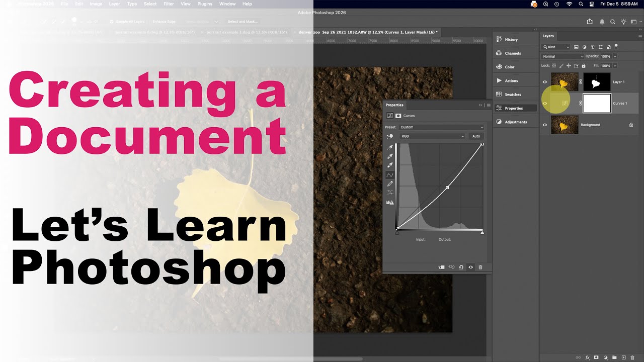The height and width of the screenshot is (362, 644).
Task: Select the gray point eyedropper in Curves
Action: click(390, 156)
